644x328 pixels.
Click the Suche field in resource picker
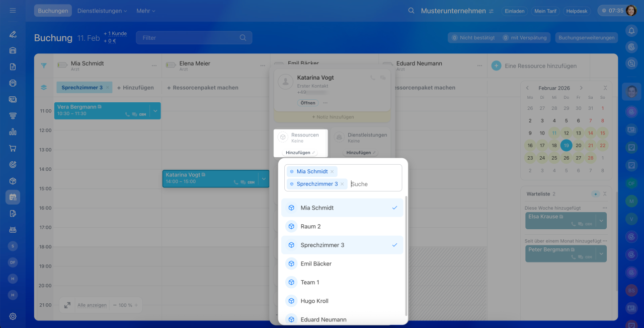[375, 184]
